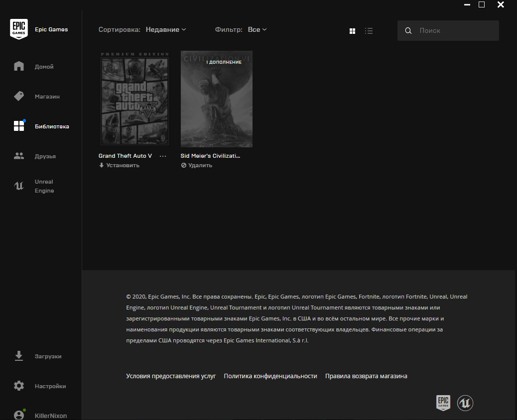Click the KillerNixon profile avatar icon
The image size is (517, 420).
click(x=19, y=415)
